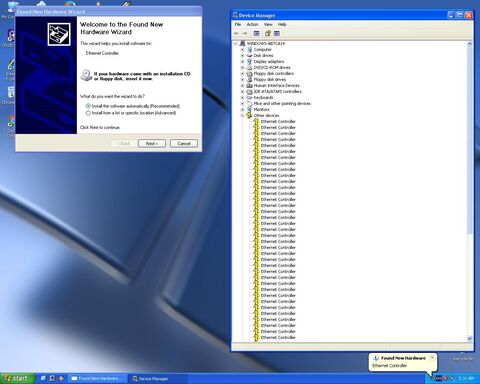Select the root computer node icon in device tree
This screenshot has height=384, width=480.
(242, 43)
